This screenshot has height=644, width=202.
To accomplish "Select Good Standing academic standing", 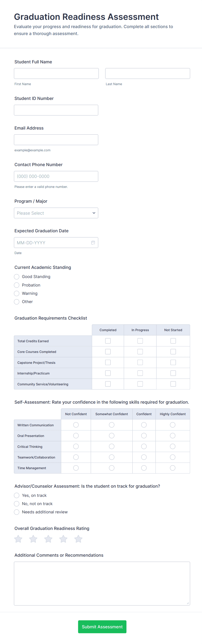I will (17, 276).
